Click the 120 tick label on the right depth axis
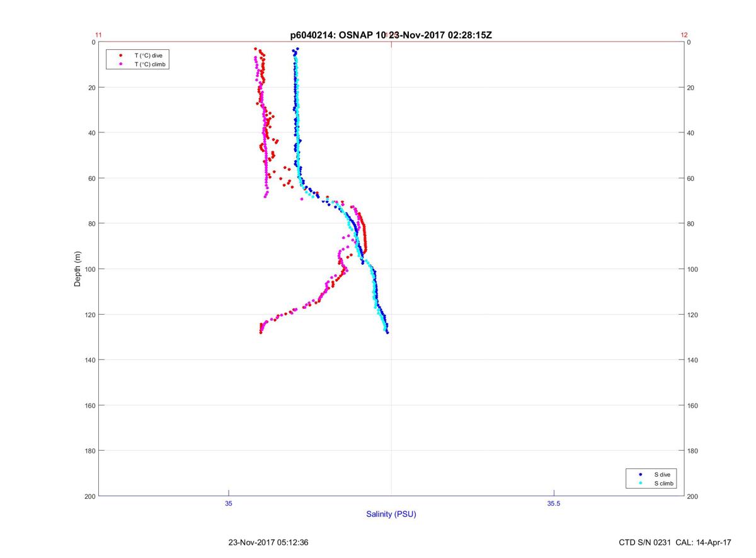 pyautogui.click(x=693, y=315)
